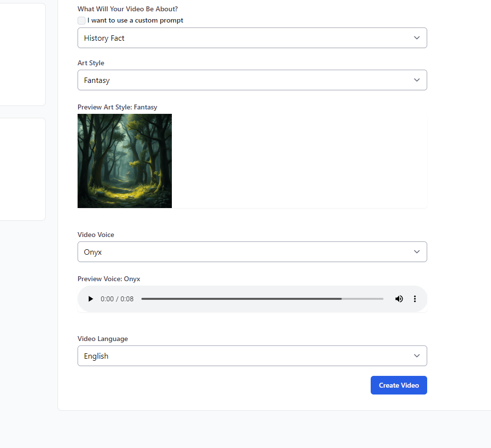Screen dimensions: 491x448
Task: Click the 'Preview Voice: Onyx' label
Action: coord(109,279)
